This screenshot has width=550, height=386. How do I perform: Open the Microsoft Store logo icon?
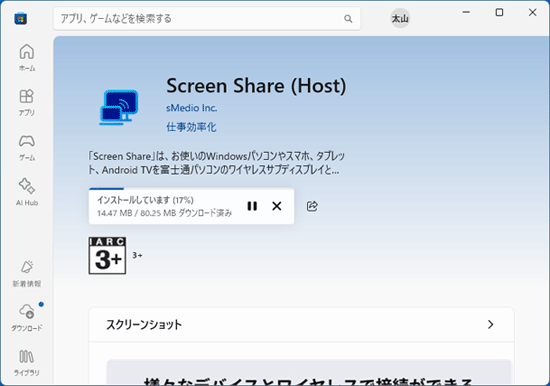tap(21, 18)
